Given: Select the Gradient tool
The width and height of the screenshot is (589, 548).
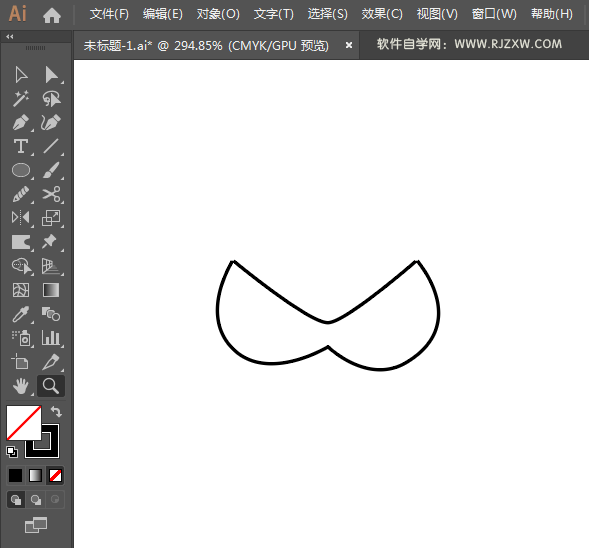Looking at the screenshot, I should [x=51, y=290].
